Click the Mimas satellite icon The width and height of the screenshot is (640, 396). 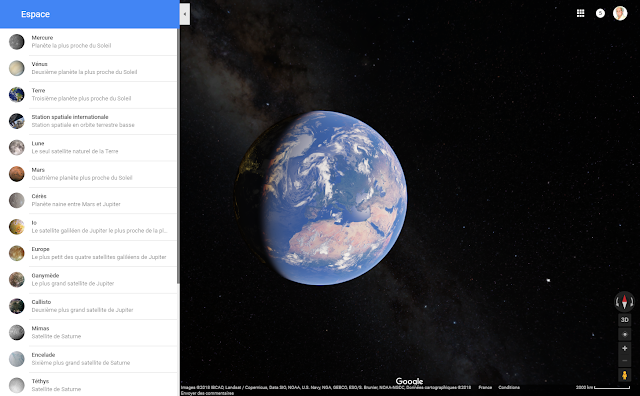pos(17,332)
